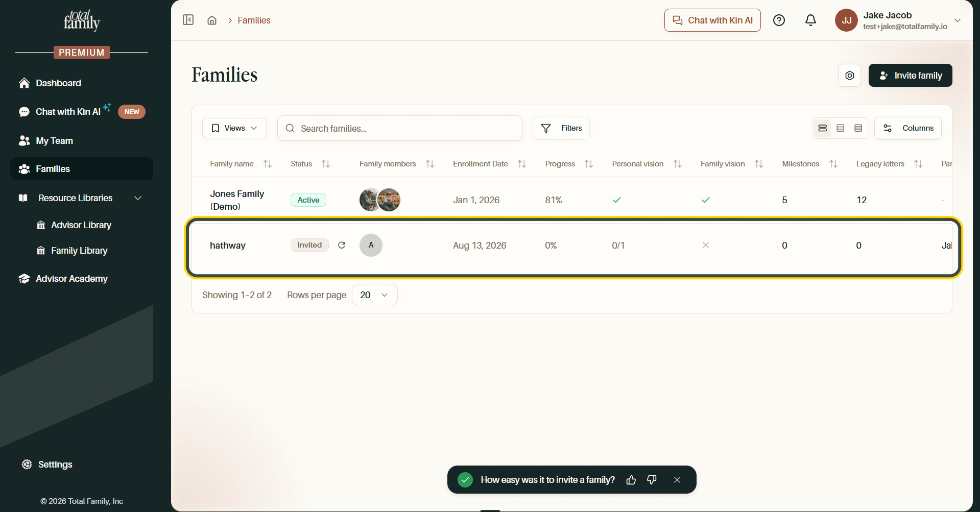The height and width of the screenshot is (512, 980).
Task: Click the 0% progress value for hathway
Action: [551, 246]
